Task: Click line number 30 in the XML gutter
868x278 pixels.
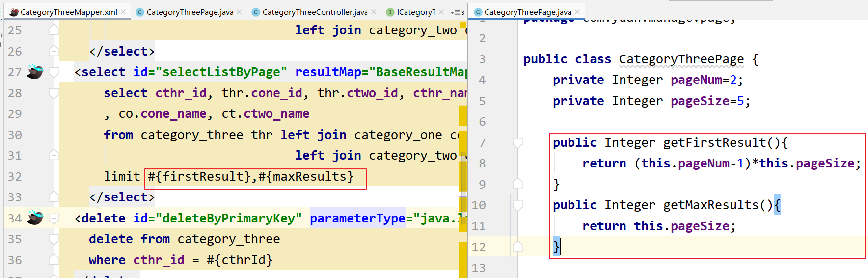Action: point(15,135)
